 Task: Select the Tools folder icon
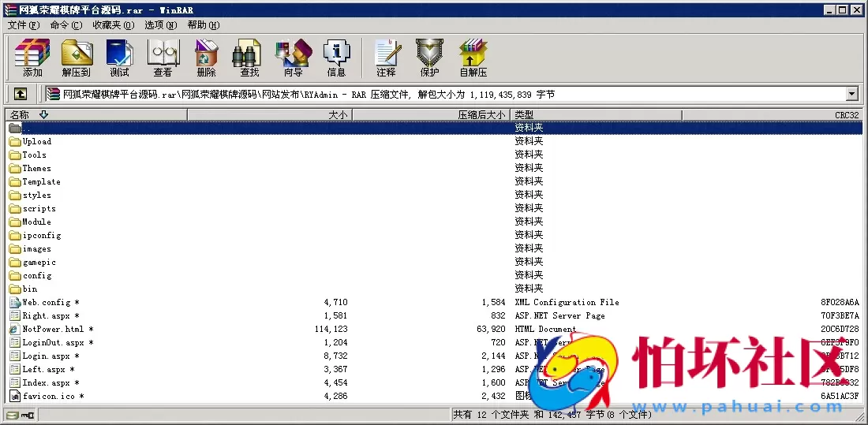pos(15,155)
